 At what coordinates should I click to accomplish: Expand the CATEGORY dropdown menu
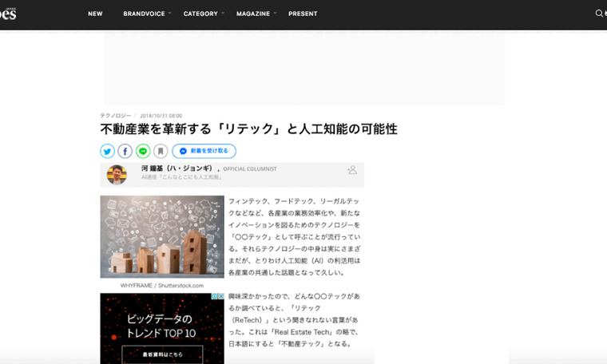click(204, 14)
